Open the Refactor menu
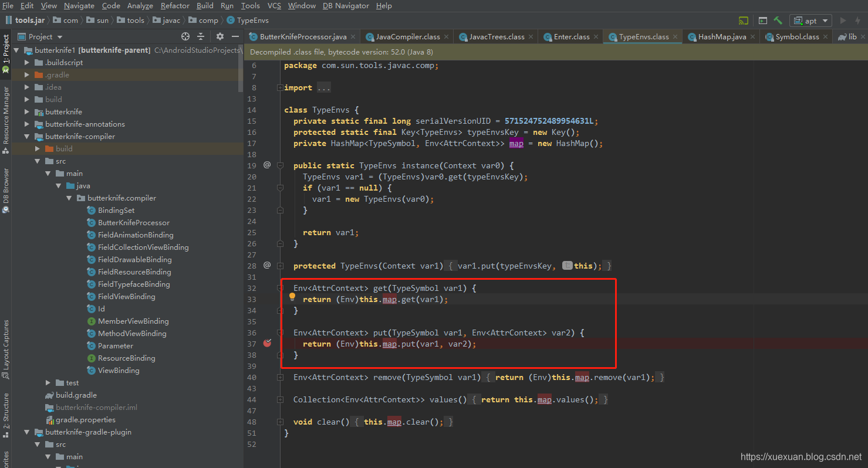The width and height of the screenshot is (868, 468). [175, 5]
